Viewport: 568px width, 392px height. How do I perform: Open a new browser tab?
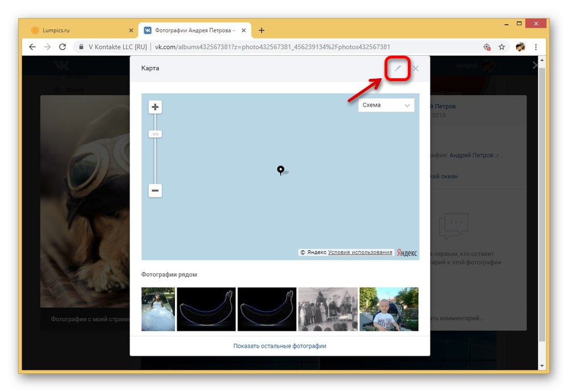click(261, 31)
